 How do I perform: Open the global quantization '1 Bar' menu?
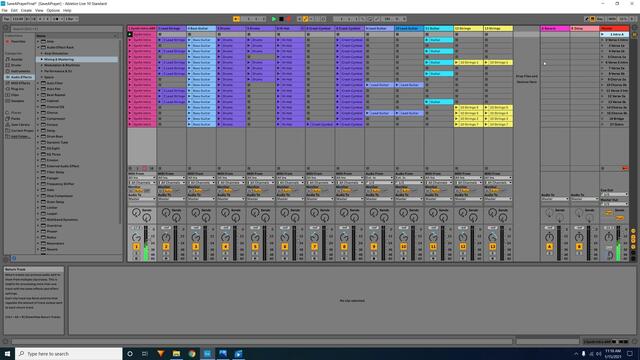[71, 19]
